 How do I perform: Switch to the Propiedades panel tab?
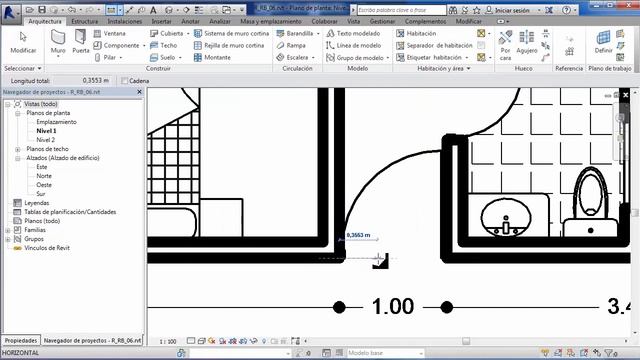point(21,340)
